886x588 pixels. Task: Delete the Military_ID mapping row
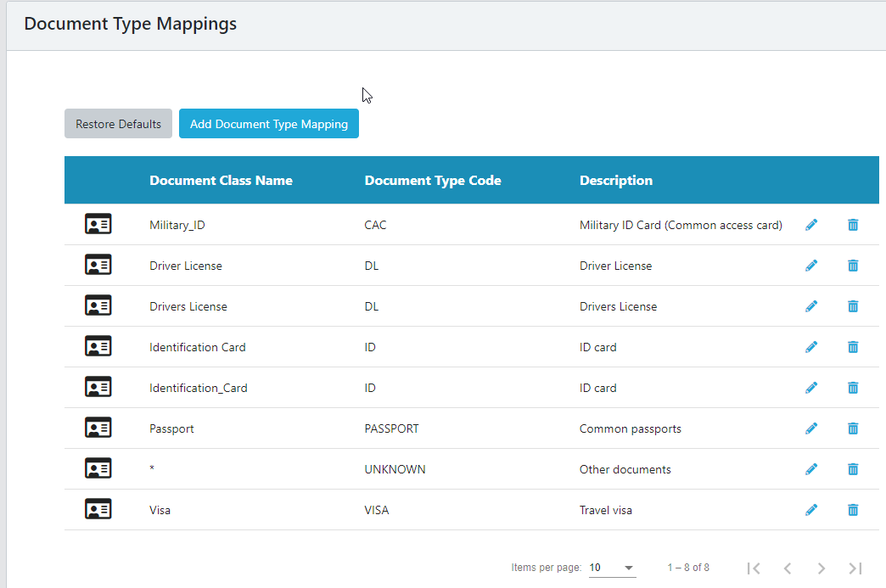(x=853, y=225)
